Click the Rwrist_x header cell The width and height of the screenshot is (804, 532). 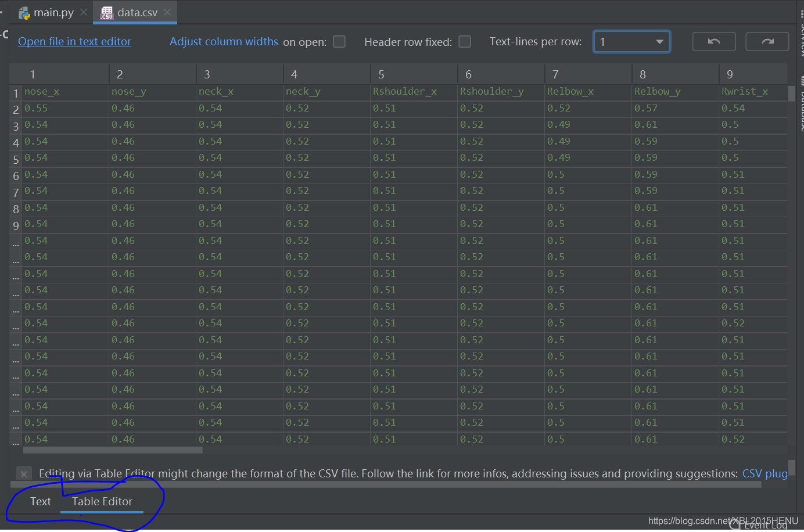(x=753, y=92)
